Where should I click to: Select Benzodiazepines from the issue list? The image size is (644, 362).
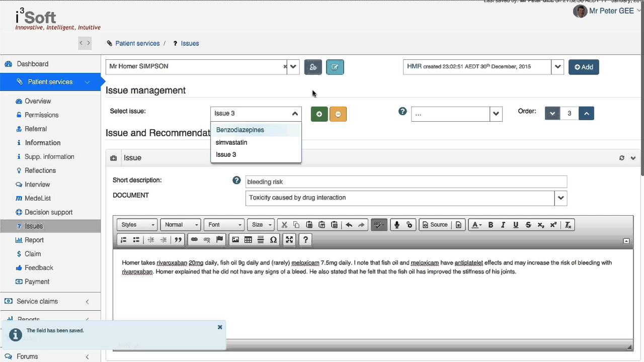(x=256, y=130)
